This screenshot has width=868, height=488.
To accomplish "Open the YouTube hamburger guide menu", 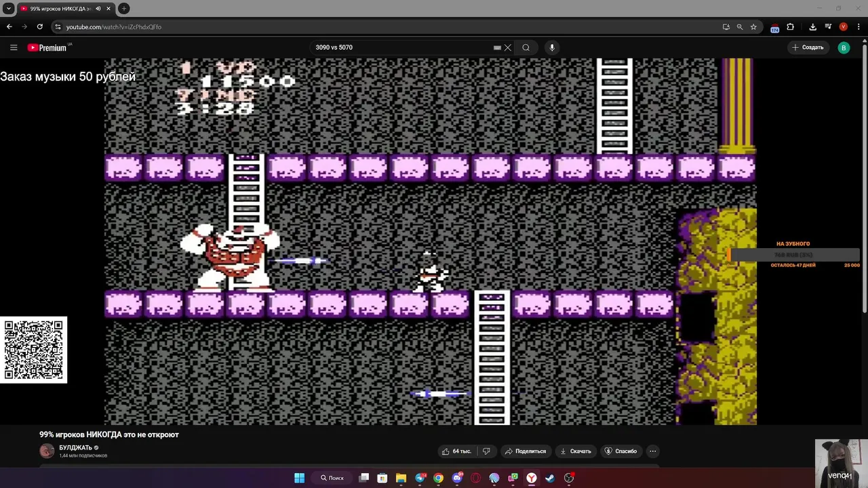I will (14, 47).
